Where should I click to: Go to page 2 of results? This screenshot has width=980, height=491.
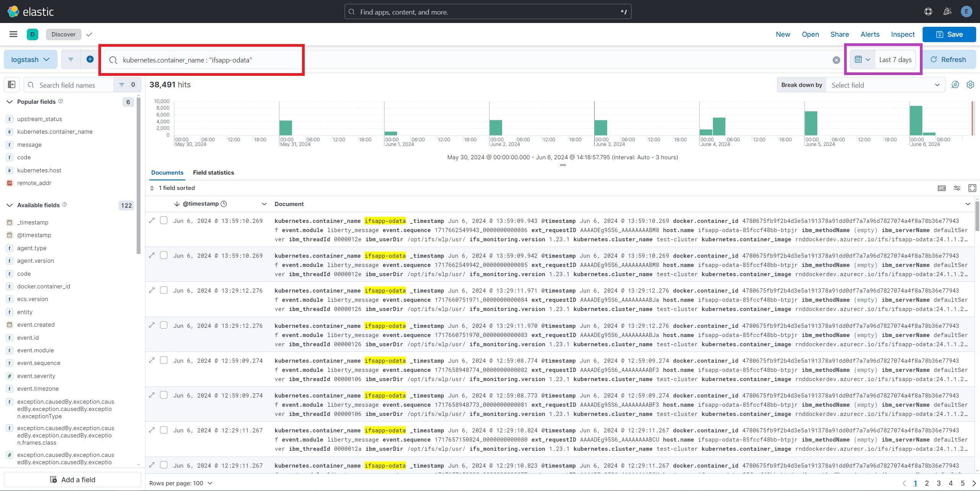pos(927,483)
